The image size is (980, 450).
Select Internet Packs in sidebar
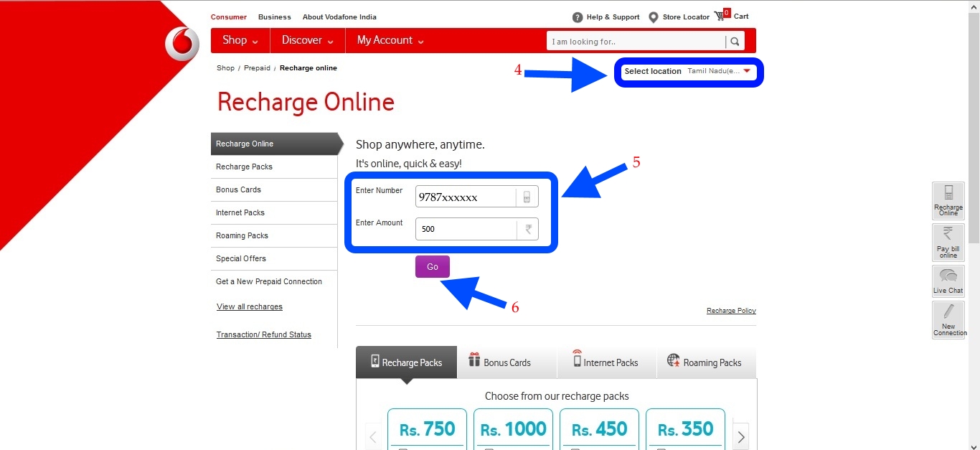[274, 212]
